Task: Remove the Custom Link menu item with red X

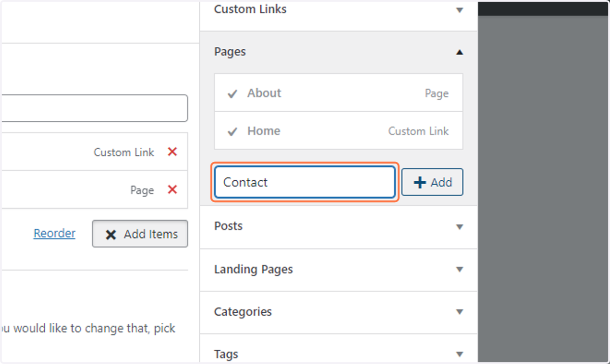Action: point(172,152)
